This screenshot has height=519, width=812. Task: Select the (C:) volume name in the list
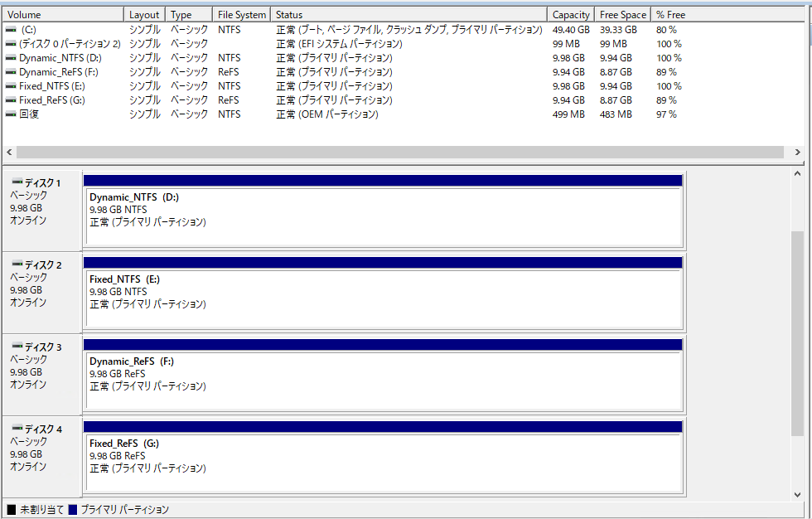point(28,30)
